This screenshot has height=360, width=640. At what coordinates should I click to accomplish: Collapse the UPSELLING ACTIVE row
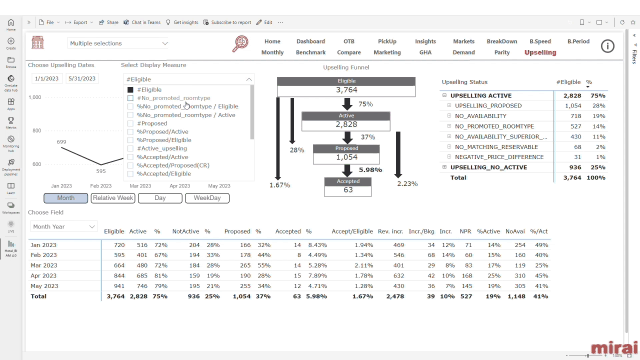(x=444, y=96)
